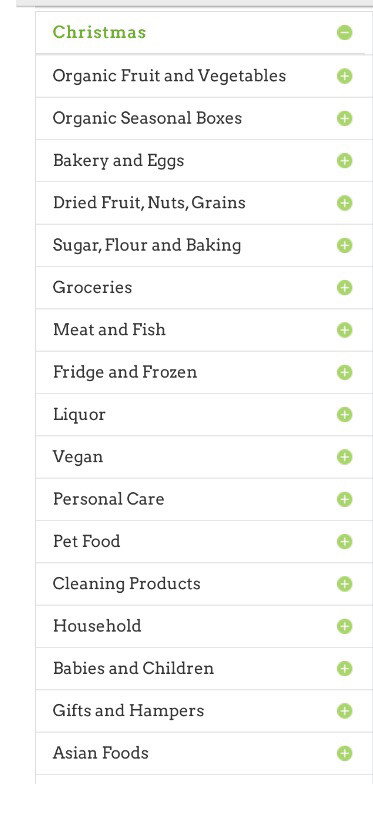The image size is (373, 815).
Task: Select Cleaning Products menu item
Action: point(126,584)
